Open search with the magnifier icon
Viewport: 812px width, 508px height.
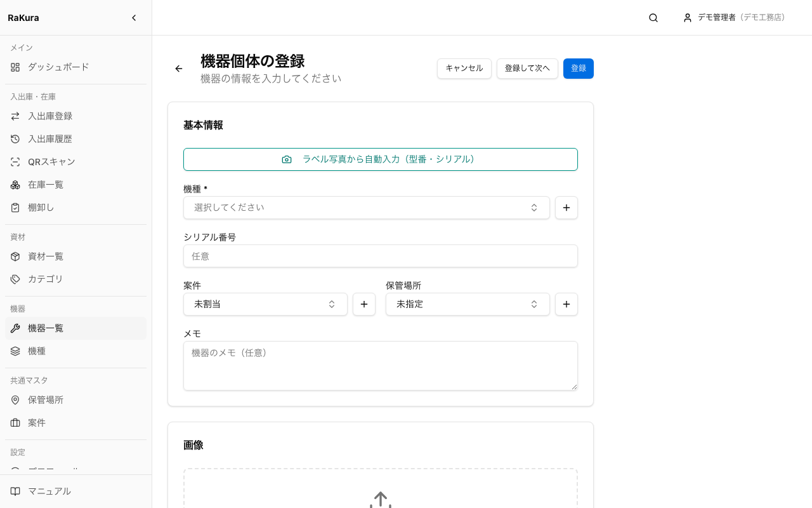(x=653, y=18)
